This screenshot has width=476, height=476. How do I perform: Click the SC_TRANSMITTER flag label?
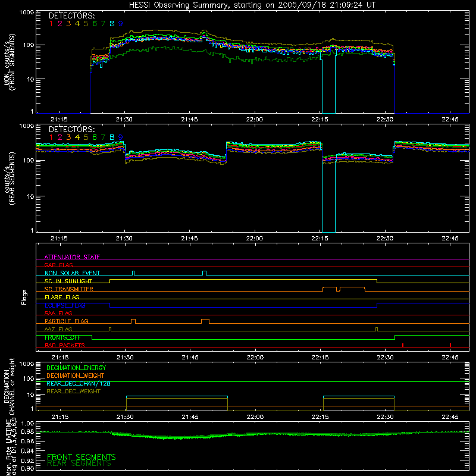[69, 289]
